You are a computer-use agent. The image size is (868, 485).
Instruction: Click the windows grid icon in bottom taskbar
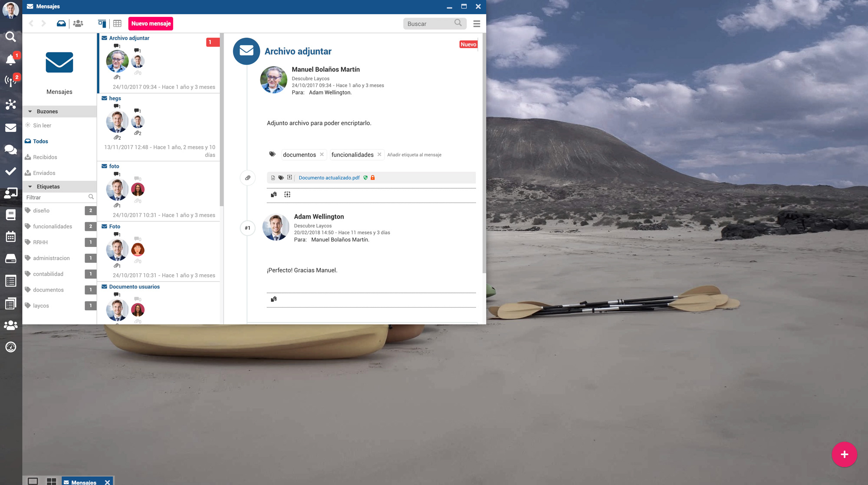coord(51,481)
